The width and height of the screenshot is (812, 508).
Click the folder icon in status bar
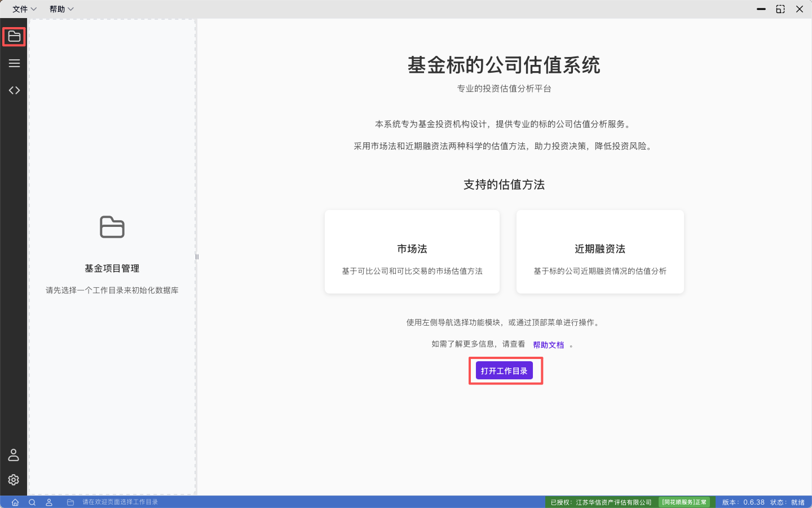tap(70, 502)
